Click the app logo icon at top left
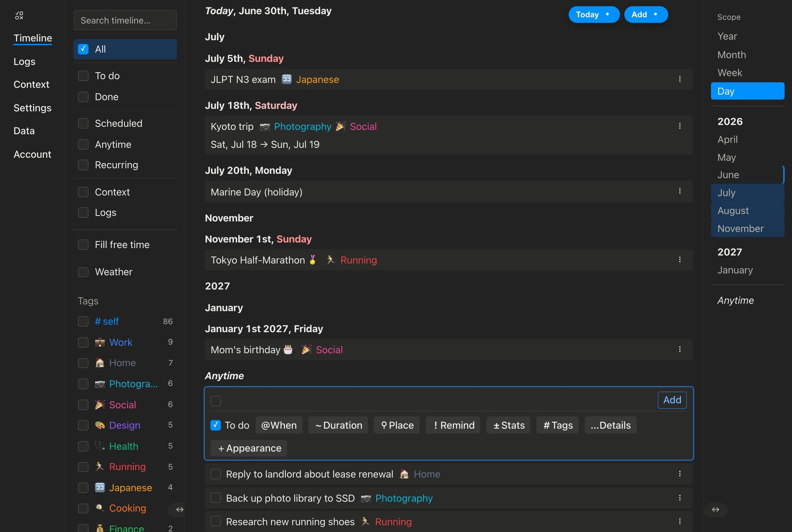 [19, 15]
